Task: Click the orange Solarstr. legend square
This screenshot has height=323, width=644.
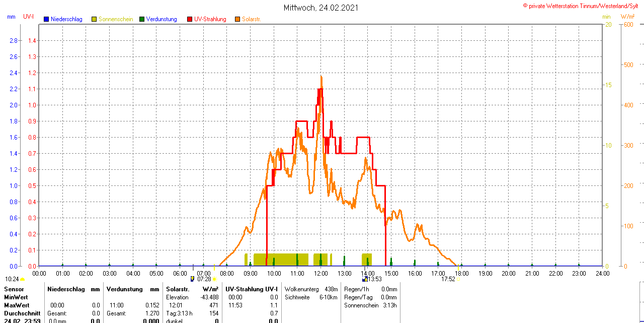Action: [237, 19]
